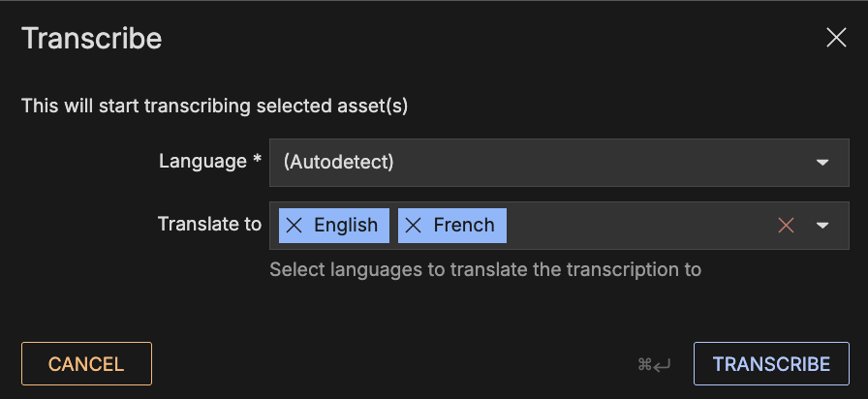
Task: Click the English chip label text
Action: coord(346,226)
